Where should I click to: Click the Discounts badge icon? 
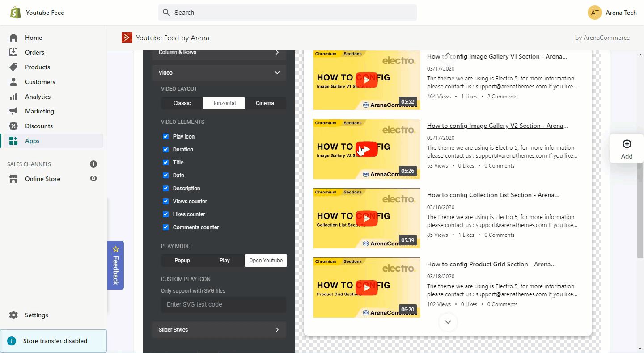pyautogui.click(x=13, y=126)
